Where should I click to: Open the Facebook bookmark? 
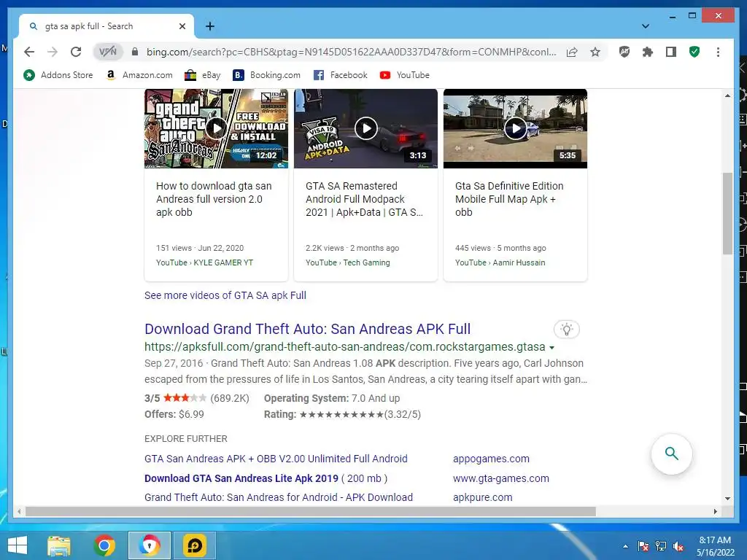(341, 75)
